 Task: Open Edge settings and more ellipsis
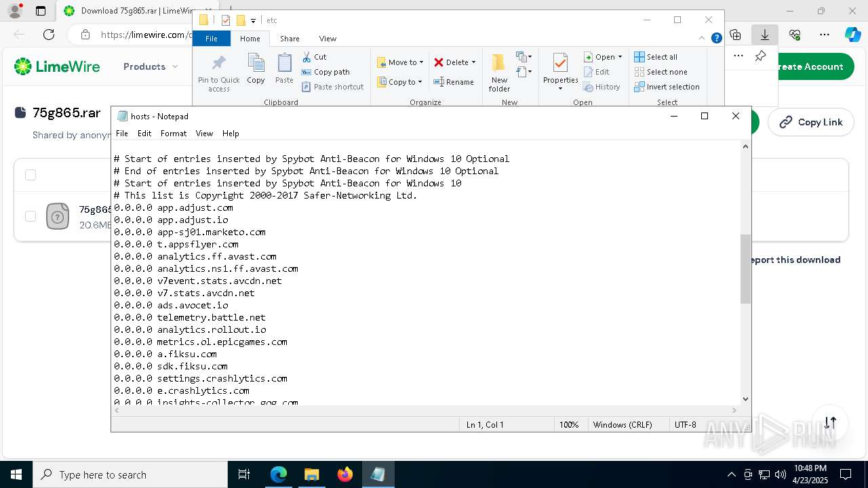pyautogui.click(x=825, y=35)
